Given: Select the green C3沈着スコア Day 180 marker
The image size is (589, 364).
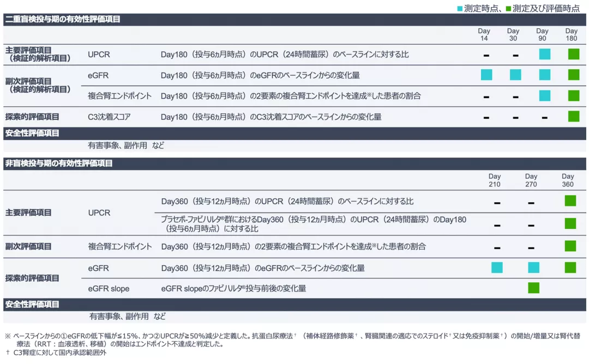Looking at the screenshot, I should [x=573, y=116].
